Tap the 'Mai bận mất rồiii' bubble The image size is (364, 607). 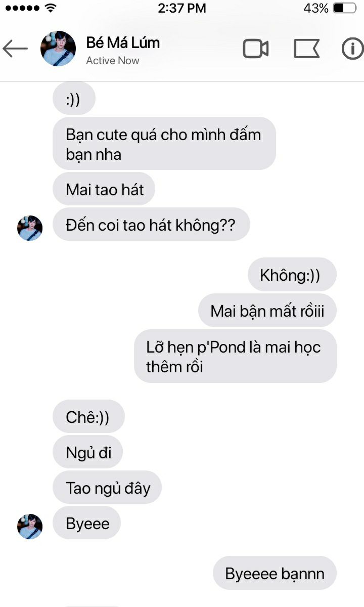(x=267, y=310)
